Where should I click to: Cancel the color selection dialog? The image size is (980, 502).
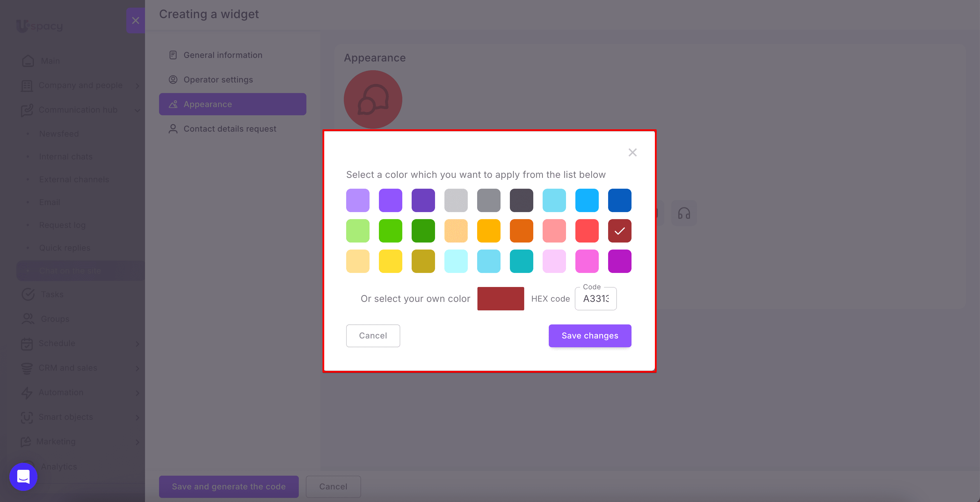373,336
